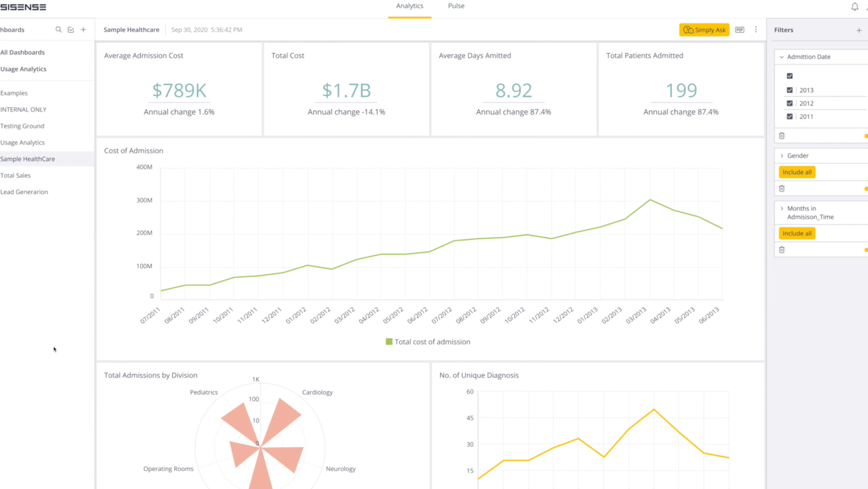The height and width of the screenshot is (489, 868).
Task: Click the 07/2011 x-axis label
Action: 150,315
